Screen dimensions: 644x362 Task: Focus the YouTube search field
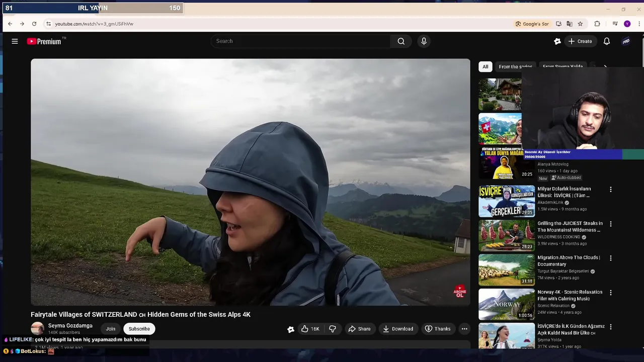(300, 41)
